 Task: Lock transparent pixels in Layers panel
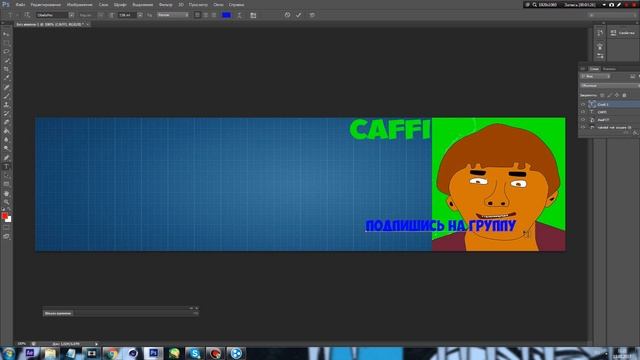tap(602, 95)
